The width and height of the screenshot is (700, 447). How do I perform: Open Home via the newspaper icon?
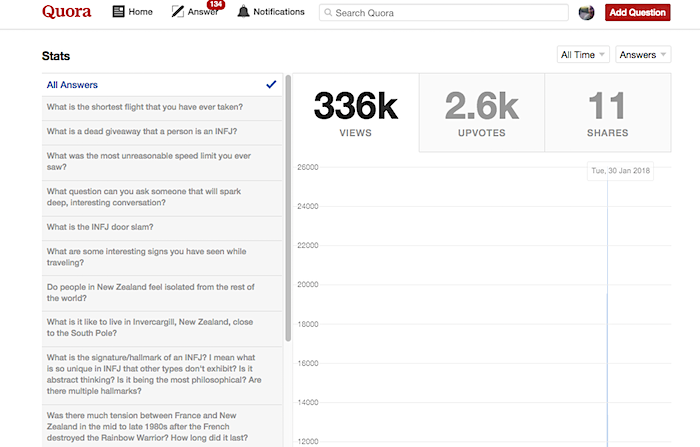(119, 12)
